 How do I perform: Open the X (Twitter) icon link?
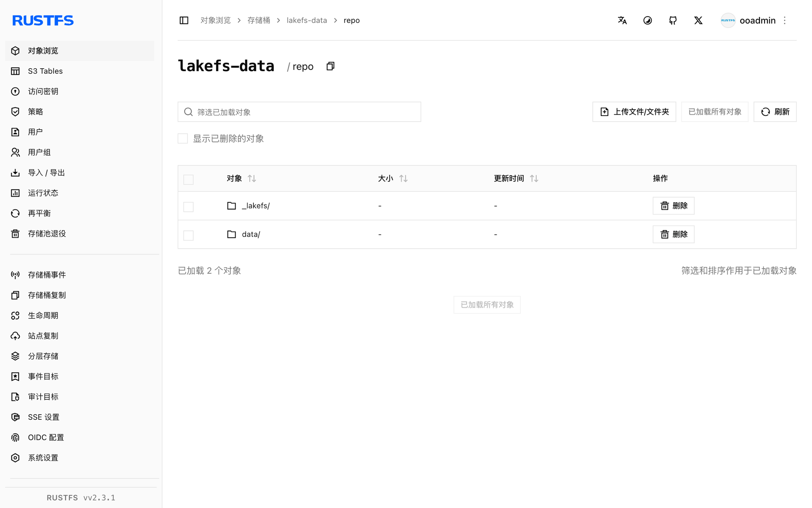pyautogui.click(x=698, y=20)
